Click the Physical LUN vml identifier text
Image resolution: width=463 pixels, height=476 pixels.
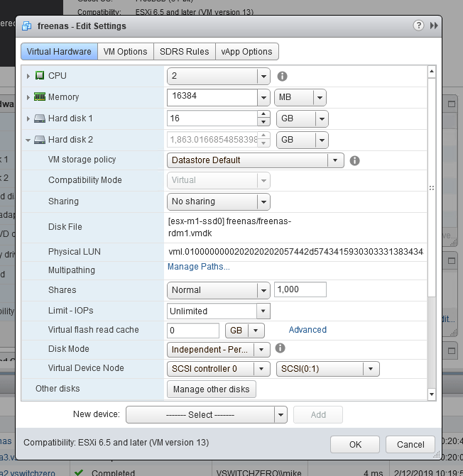click(x=296, y=252)
